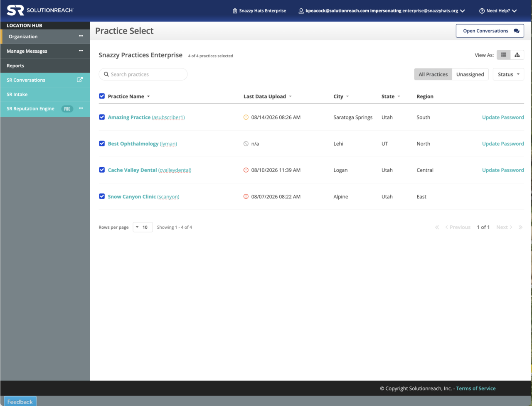532x406 pixels.
Task: Click the Next page button
Action: point(504,227)
